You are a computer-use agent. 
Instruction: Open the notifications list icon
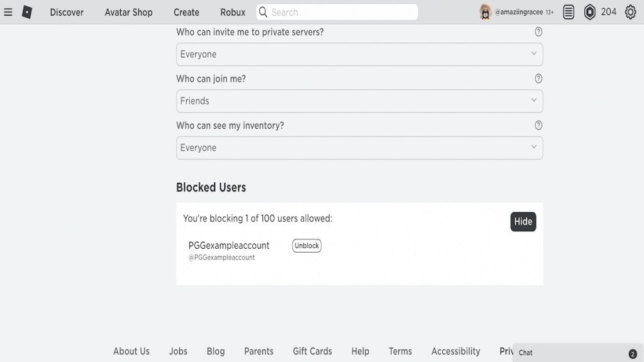569,12
